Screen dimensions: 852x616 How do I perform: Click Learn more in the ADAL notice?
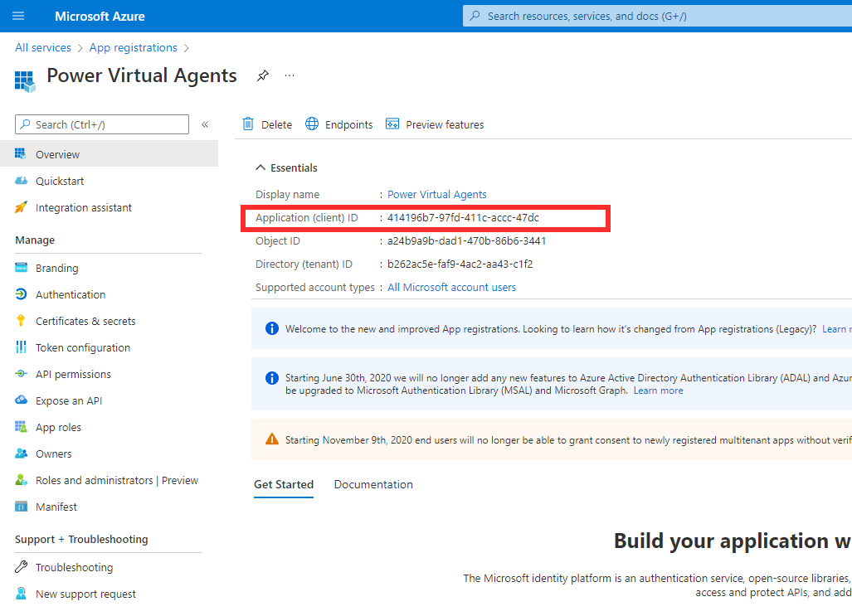coord(658,390)
